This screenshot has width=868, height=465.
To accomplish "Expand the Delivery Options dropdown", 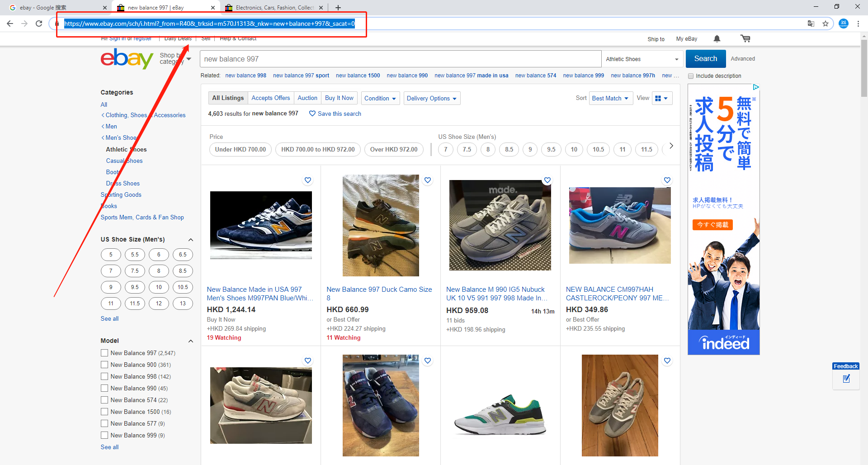I will [432, 98].
